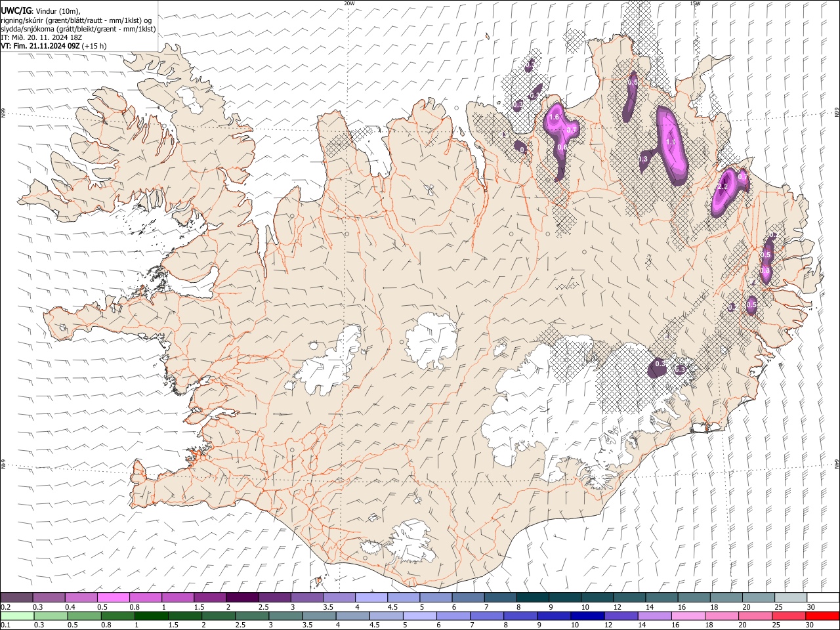Click the 20W longitude label
The image size is (840, 630).
click(349, 3)
